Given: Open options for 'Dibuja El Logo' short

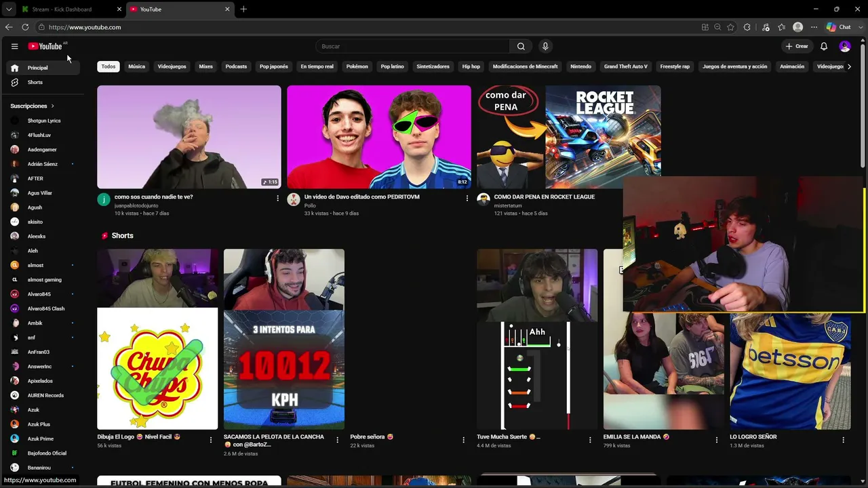Looking at the screenshot, I should [210, 439].
